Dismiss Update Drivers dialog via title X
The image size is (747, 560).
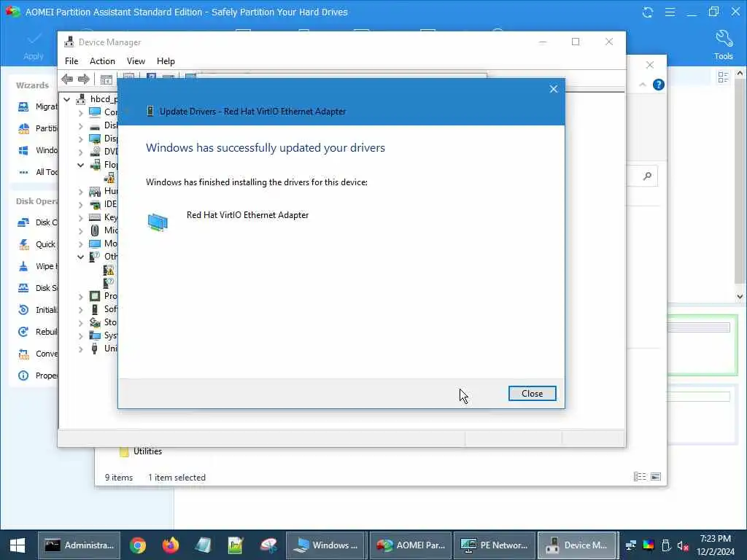(x=553, y=89)
